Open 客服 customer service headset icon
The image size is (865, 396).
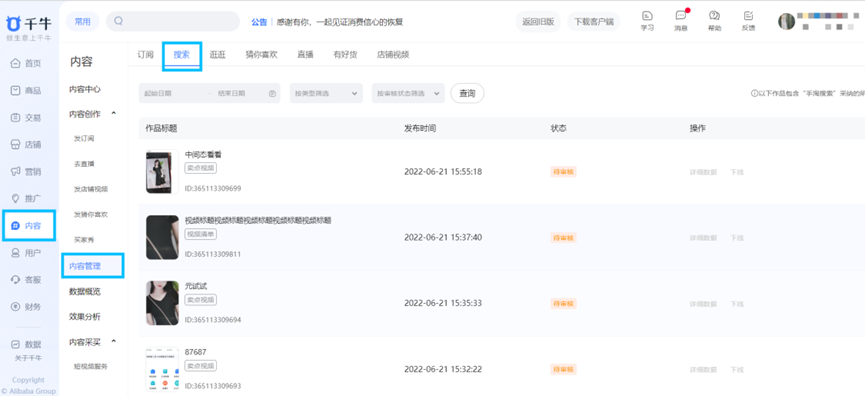(x=15, y=280)
